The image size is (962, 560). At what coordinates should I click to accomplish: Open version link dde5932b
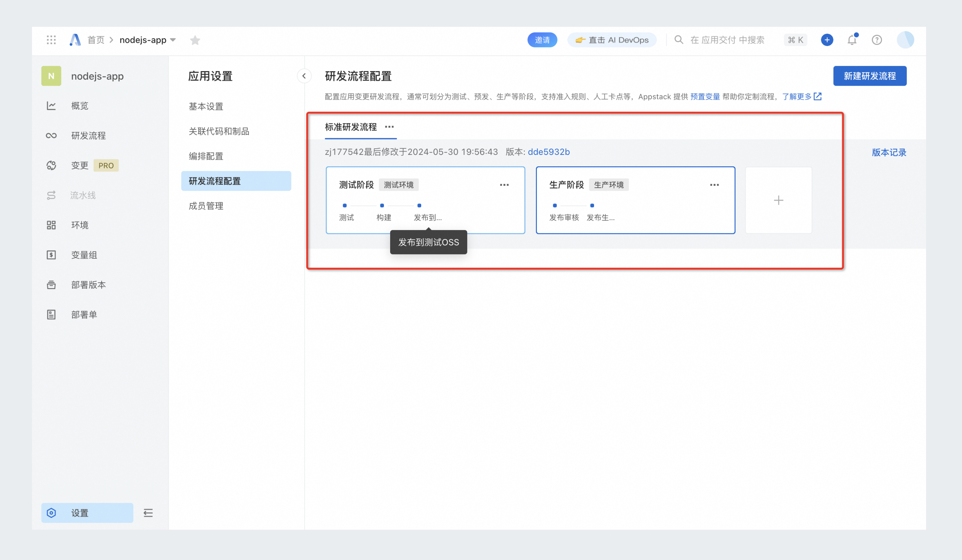[549, 152]
